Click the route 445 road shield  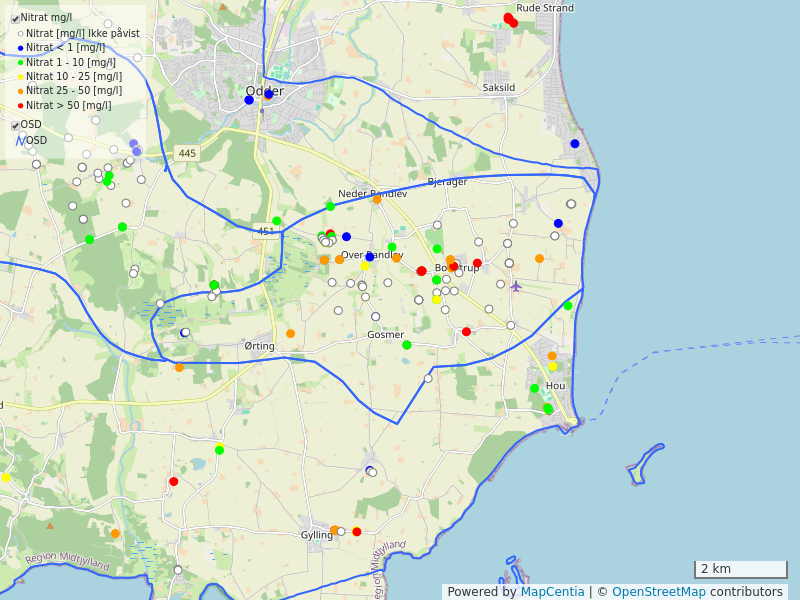(186, 153)
